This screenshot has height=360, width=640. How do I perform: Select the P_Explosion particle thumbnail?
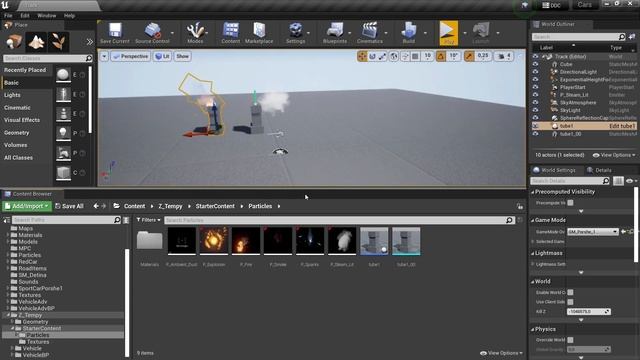tap(214, 241)
